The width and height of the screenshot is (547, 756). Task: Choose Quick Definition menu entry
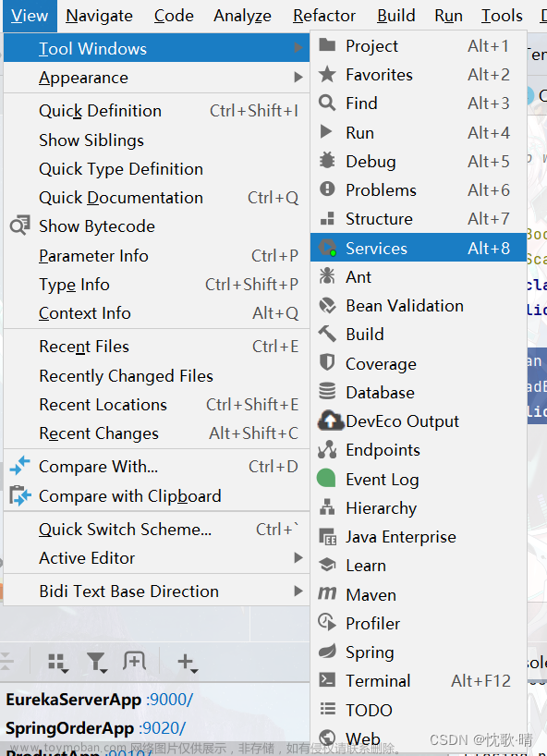tap(157, 110)
